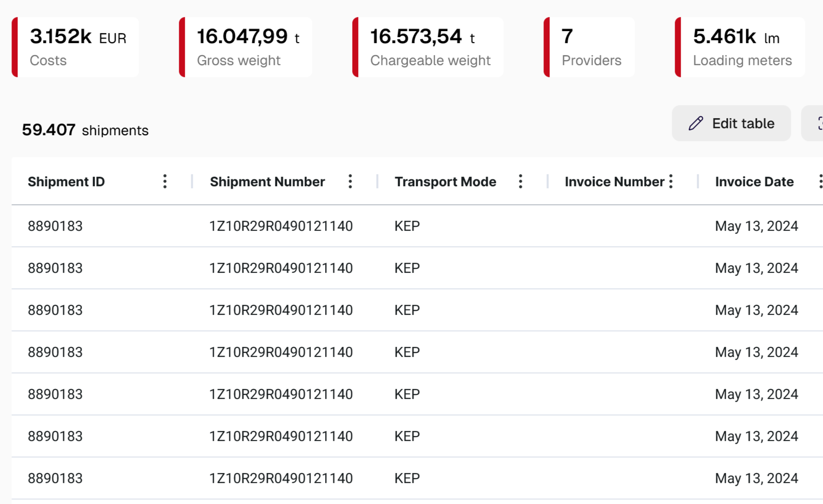This screenshot has height=504, width=823.
Task: Sort by Shipment ID column header
Action: click(x=66, y=182)
